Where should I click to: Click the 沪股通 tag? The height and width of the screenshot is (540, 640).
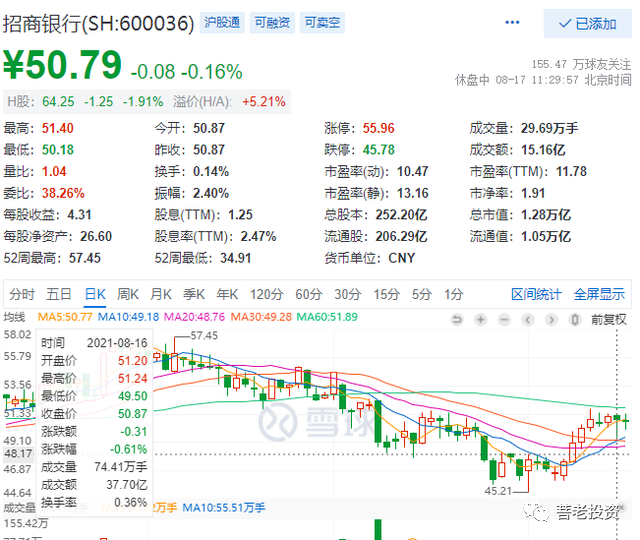click(x=222, y=22)
